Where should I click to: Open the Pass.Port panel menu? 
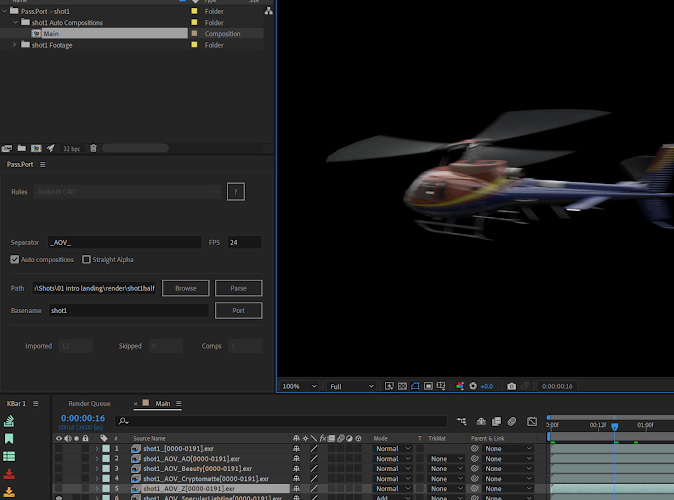click(43, 164)
